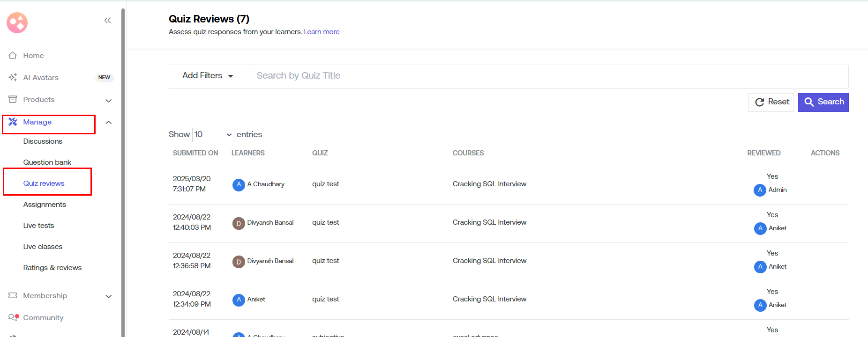Open Ratings & reviews page
The width and height of the screenshot is (868, 337).
pos(52,268)
